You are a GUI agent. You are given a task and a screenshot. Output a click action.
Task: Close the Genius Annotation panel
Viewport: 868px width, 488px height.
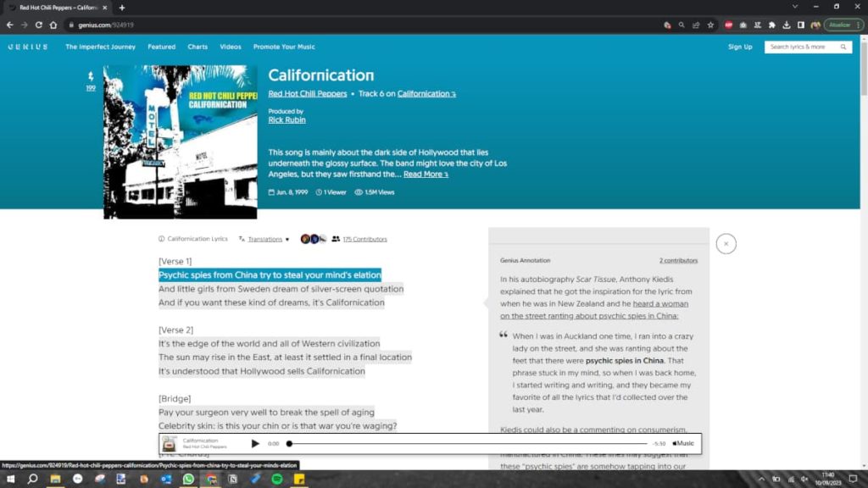click(726, 243)
